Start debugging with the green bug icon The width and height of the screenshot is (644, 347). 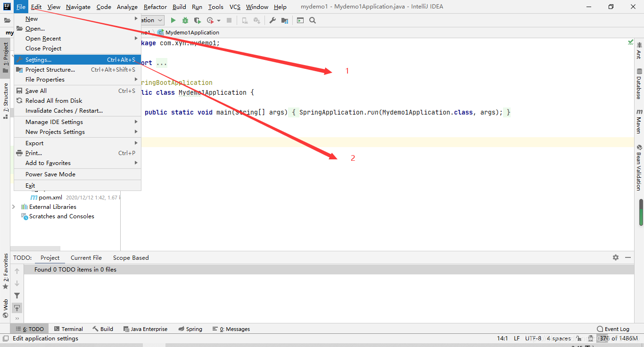(185, 20)
